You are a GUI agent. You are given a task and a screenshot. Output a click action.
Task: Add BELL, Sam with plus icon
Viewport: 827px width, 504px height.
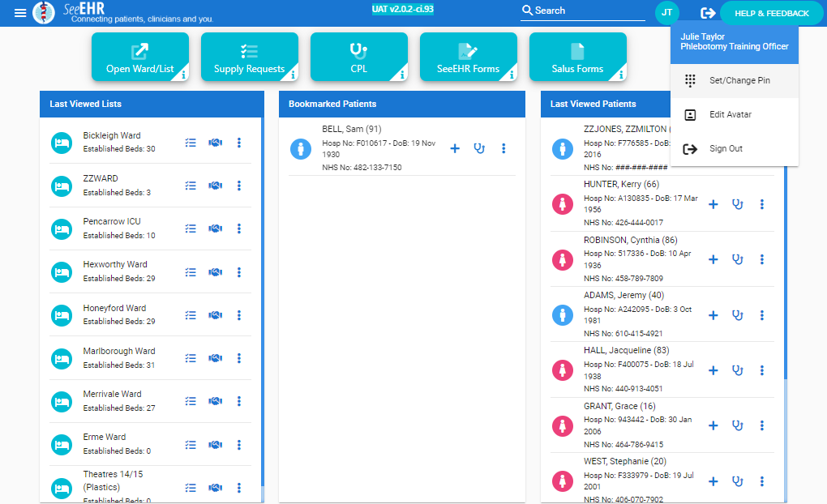click(455, 148)
